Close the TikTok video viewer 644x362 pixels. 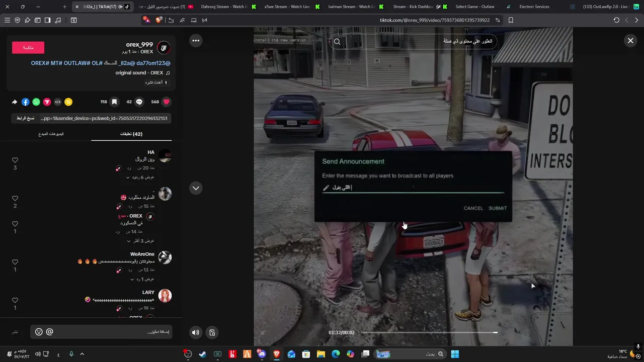click(x=630, y=41)
